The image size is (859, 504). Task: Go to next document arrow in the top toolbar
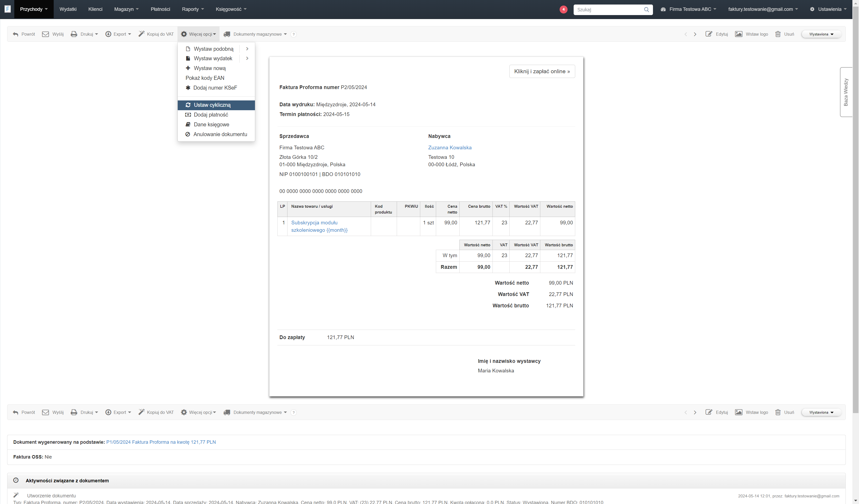(x=695, y=34)
